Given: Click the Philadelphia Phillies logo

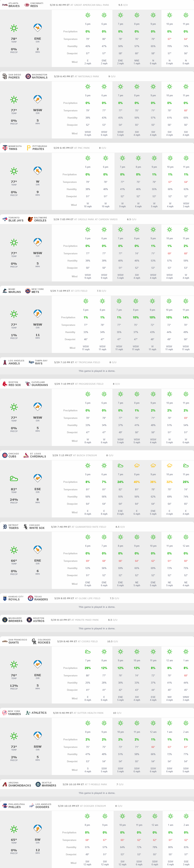Looking at the screenshot, I should 5,806.
